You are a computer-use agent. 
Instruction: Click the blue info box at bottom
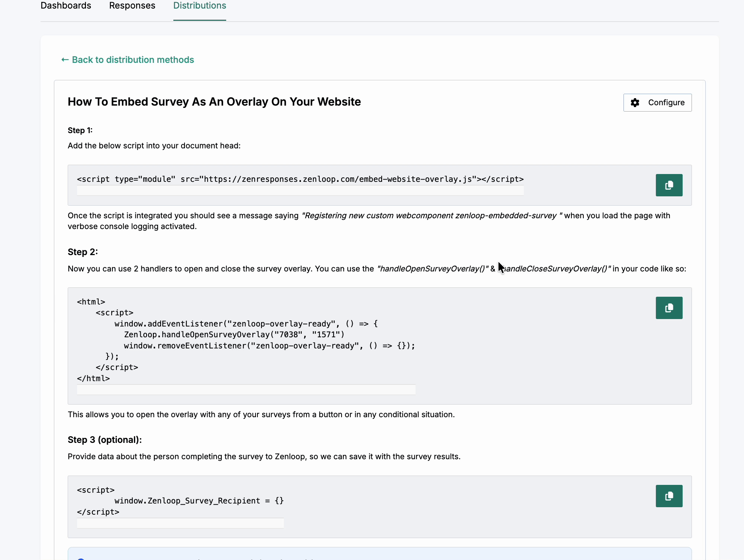point(379,554)
